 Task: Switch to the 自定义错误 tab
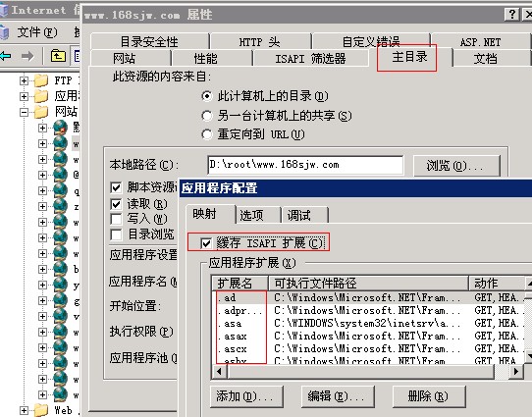coord(371,41)
